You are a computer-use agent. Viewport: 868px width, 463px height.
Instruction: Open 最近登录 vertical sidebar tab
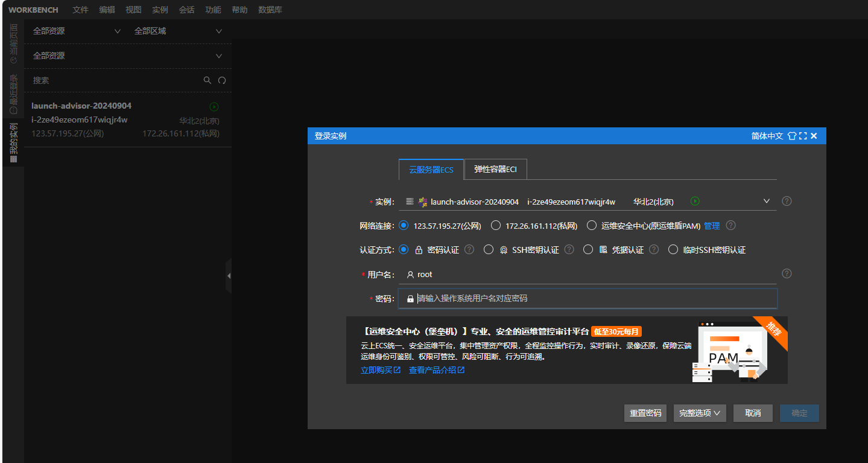click(x=13, y=94)
